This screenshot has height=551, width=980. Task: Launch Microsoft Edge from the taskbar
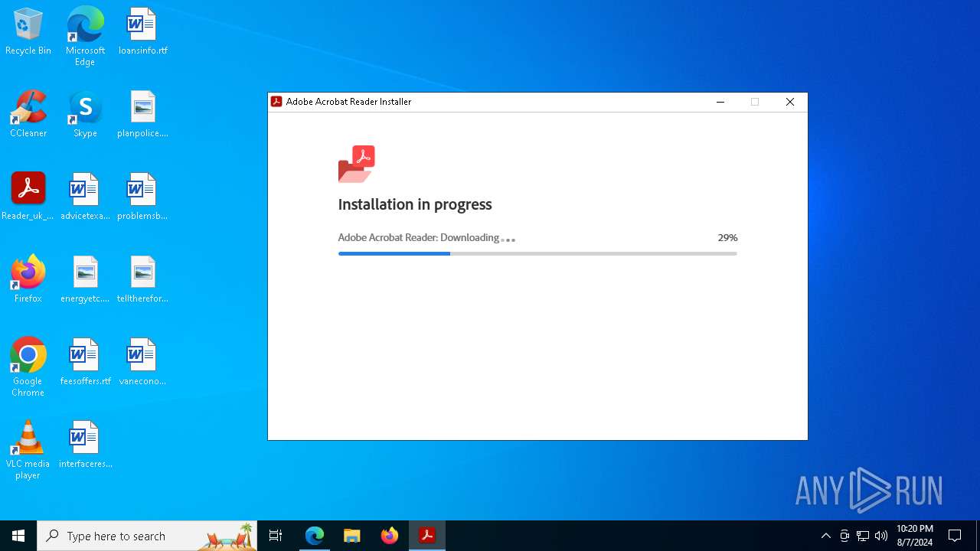click(315, 536)
